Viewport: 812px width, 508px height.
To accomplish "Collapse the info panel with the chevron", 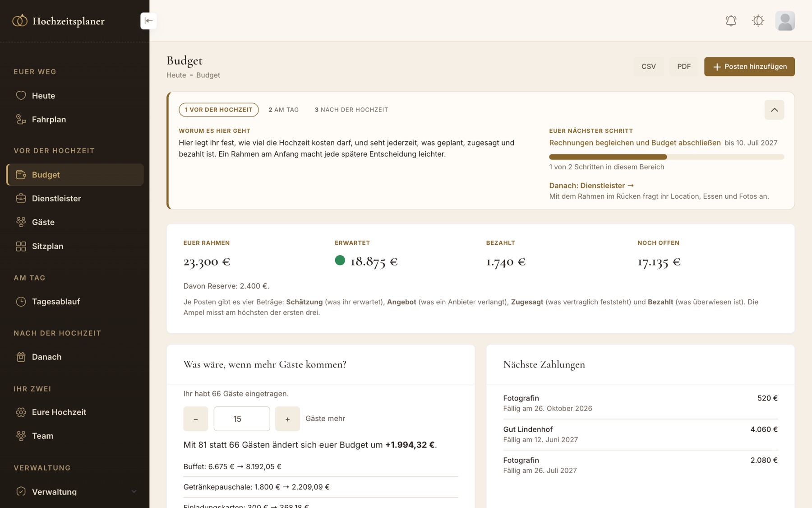I will click(x=774, y=110).
